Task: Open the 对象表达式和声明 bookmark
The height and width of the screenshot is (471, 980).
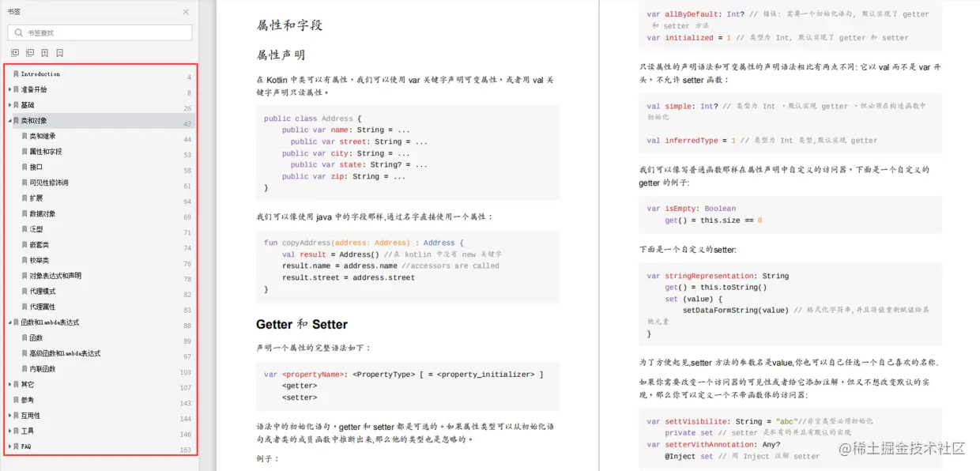Action: pyautogui.click(x=55, y=276)
